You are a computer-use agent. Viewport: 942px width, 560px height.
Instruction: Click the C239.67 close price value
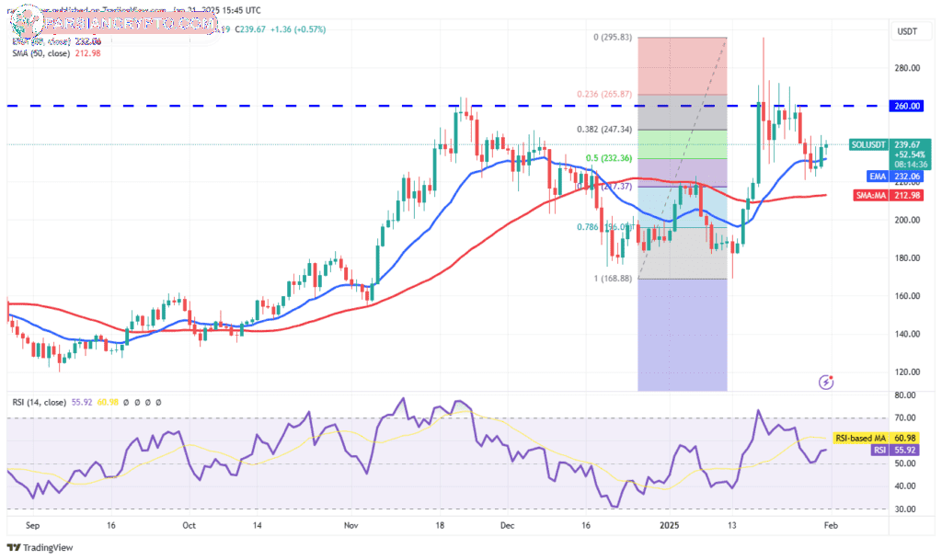tap(250, 29)
